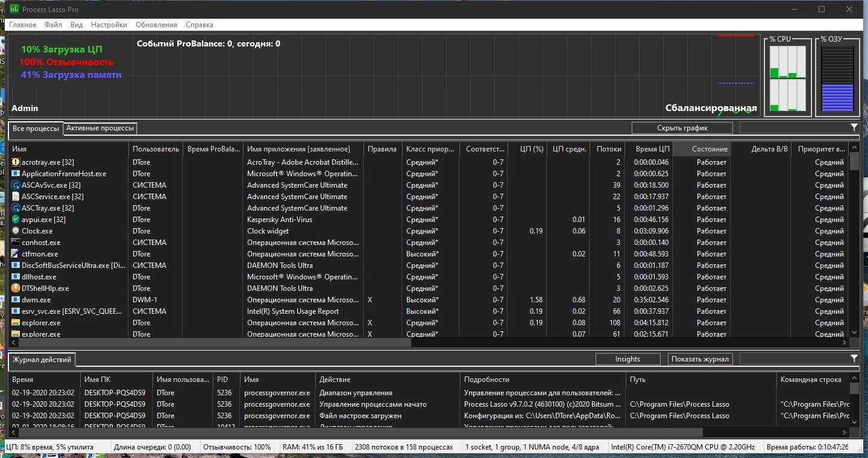
Task: Click Intel Core i7-2670QM status entry
Action: click(683, 447)
